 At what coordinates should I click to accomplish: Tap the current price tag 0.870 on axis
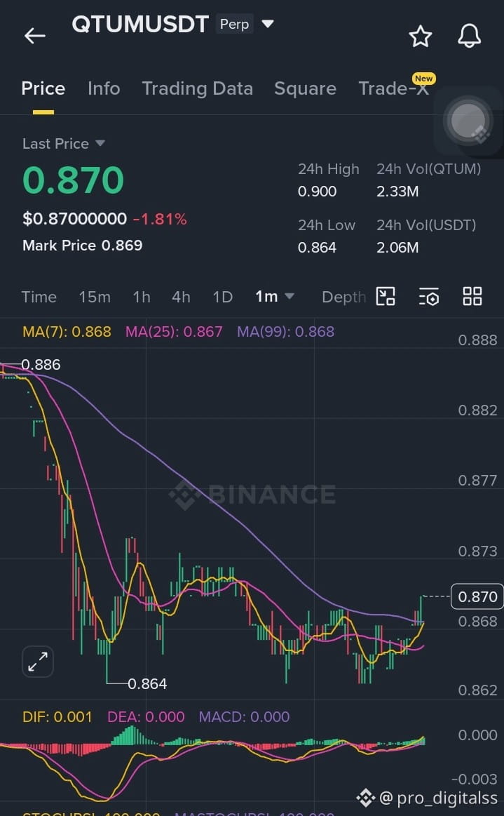tap(477, 596)
